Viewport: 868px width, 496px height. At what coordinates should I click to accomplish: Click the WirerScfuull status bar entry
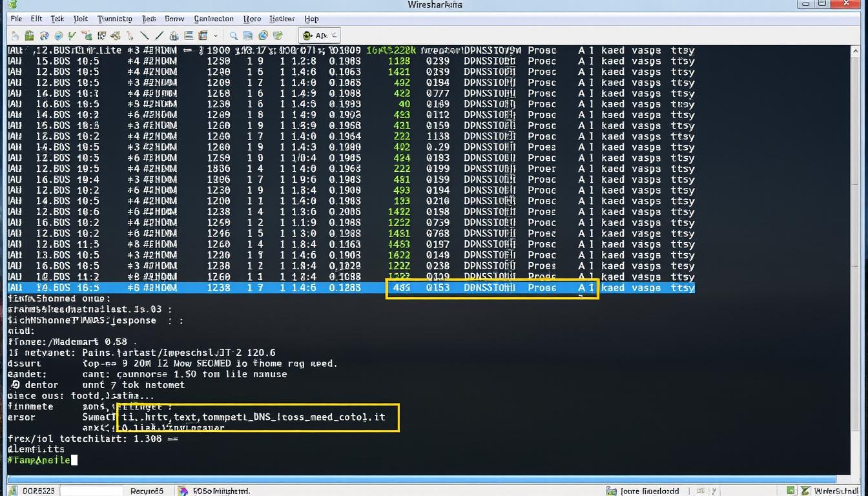836,491
